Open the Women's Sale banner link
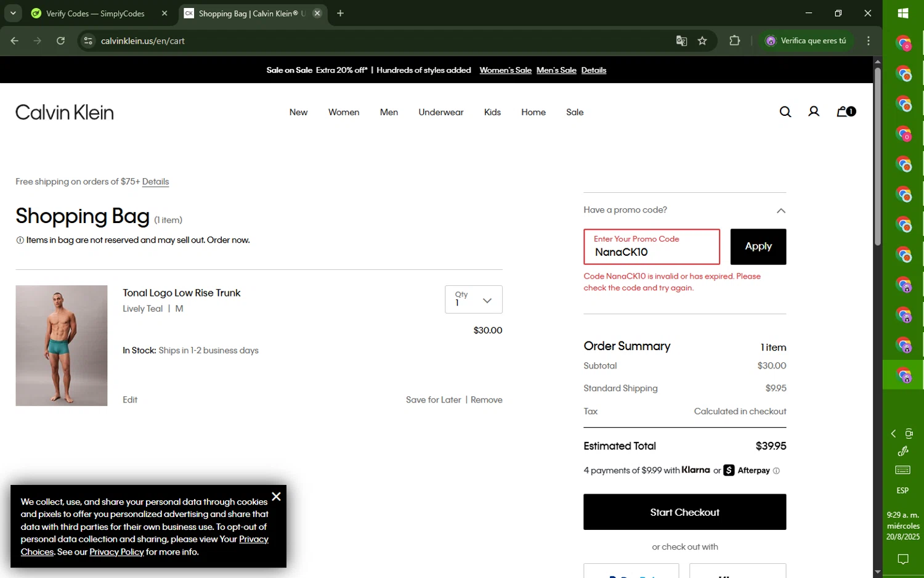 pos(505,70)
